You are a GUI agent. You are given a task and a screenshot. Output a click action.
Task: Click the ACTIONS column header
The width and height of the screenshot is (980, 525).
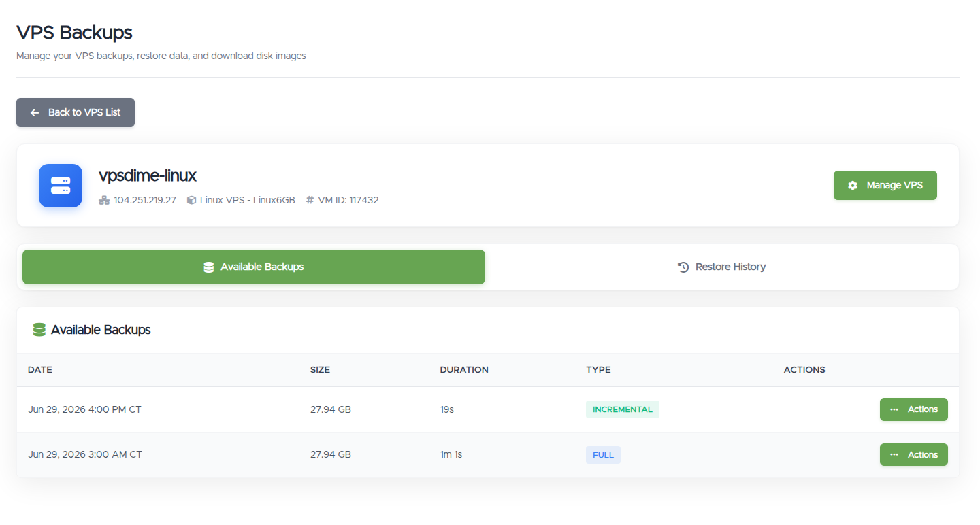click(804, 370)
